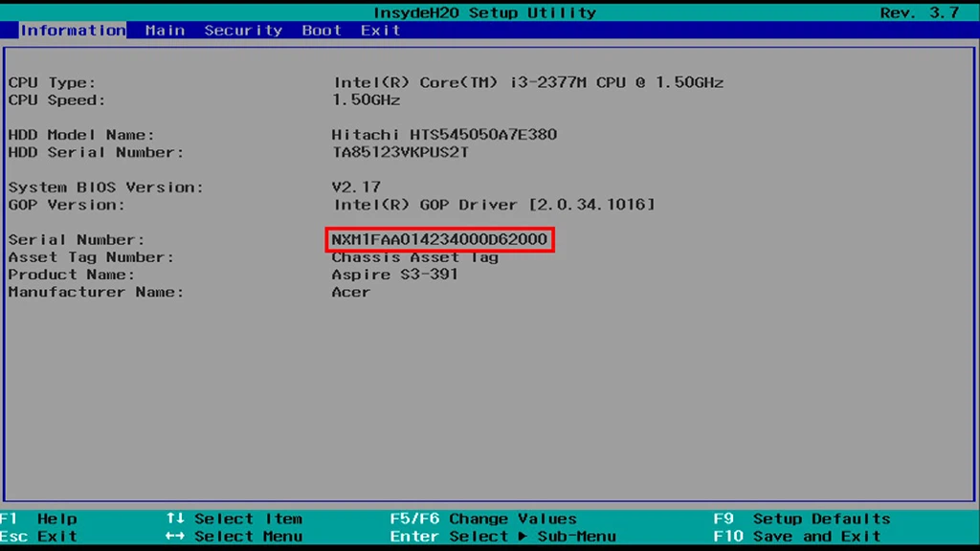
Task: Click the highlighted serial number value
Action: [x=439, y=239]
